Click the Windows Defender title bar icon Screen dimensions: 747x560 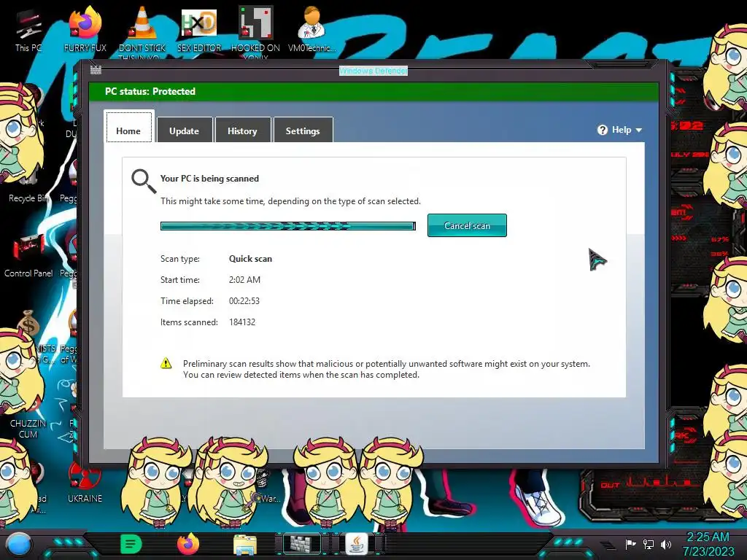coord(96,70)
